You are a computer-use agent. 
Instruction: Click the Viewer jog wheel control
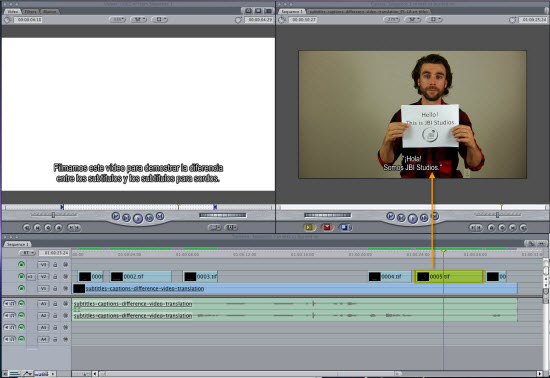click(x=223, y=215)
